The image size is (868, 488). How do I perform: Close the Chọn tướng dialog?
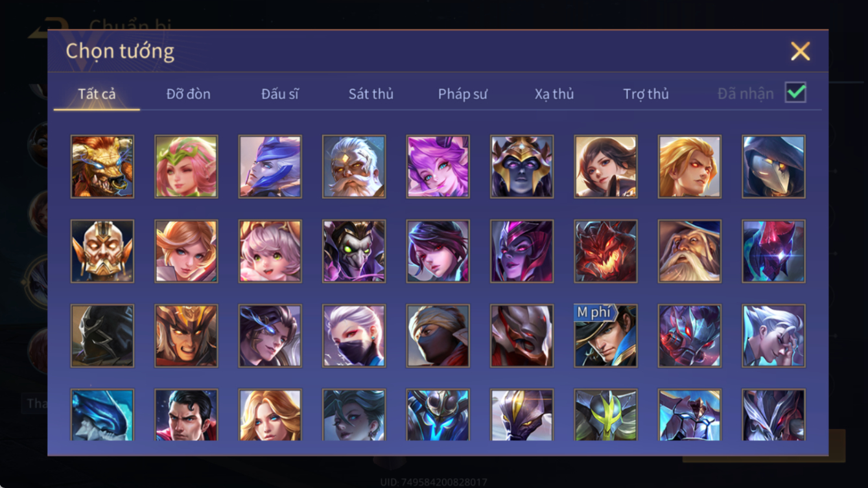(800, 51)
